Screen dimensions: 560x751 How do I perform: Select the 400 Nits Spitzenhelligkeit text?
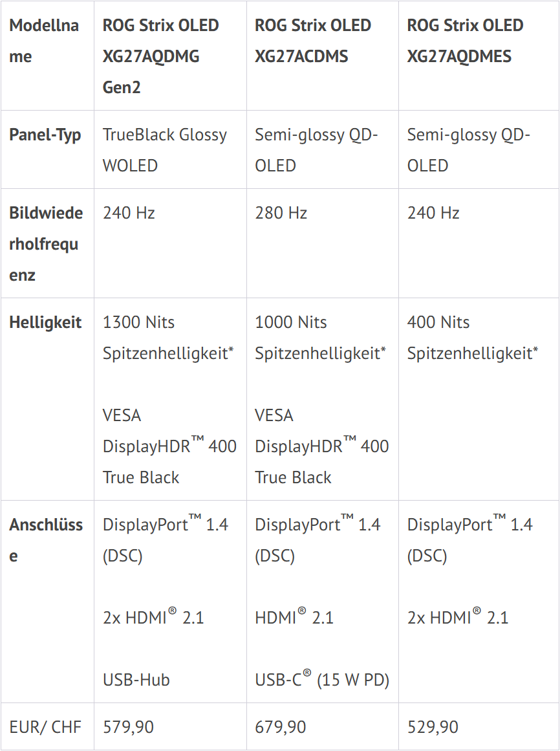(472, 338)
